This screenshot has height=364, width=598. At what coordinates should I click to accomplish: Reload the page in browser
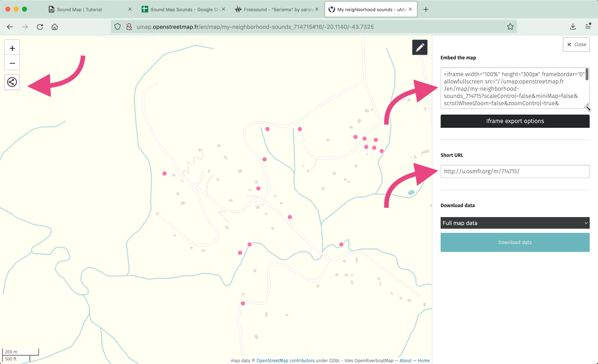(40, 27)
